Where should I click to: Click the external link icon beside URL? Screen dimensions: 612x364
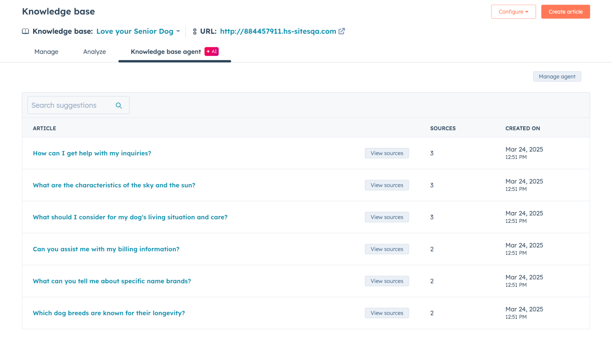[x=342, y=31]
